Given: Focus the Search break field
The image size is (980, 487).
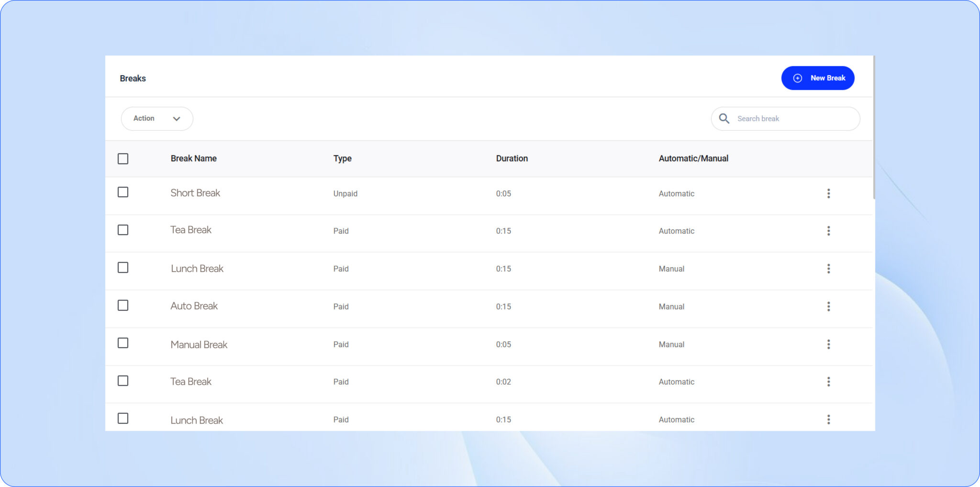Looking at the screenshot, I should coord(785,119).
